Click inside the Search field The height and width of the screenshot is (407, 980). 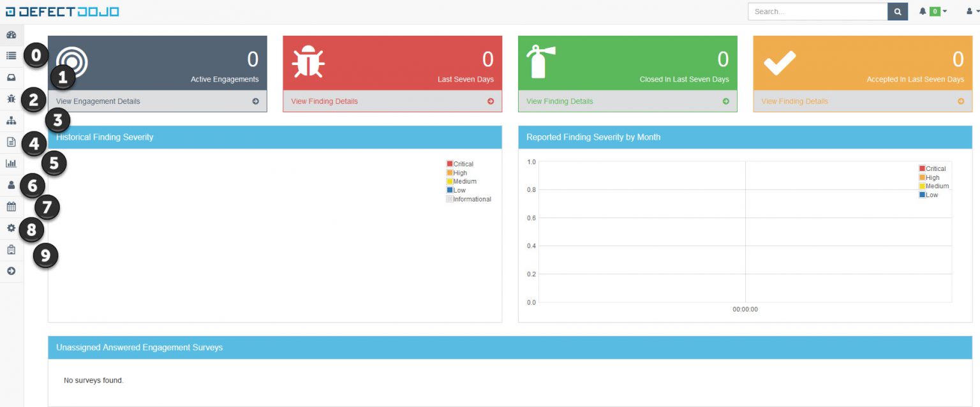click(x=817, y=11)
